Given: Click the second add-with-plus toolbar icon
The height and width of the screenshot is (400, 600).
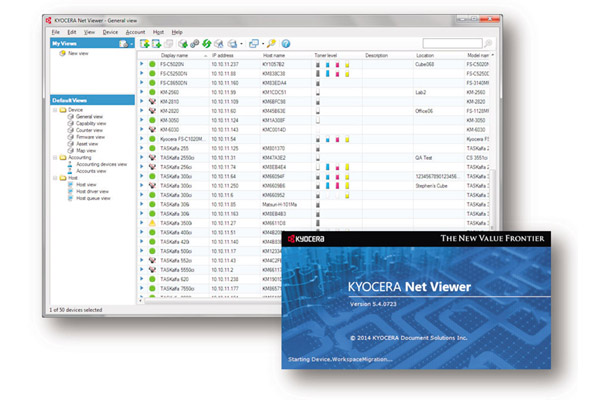Looking at the screenshot, I should click(157, 44).
